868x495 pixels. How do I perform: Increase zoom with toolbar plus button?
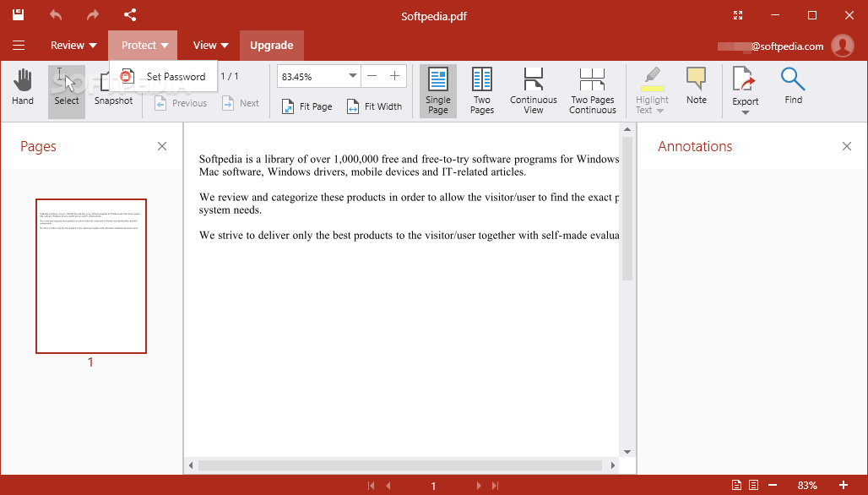(394, 76)
